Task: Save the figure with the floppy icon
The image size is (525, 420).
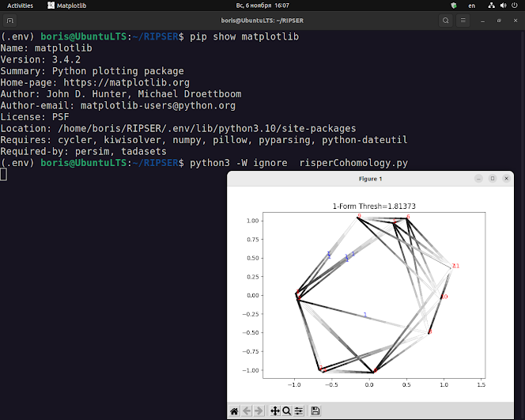Action: click(315, 411)
